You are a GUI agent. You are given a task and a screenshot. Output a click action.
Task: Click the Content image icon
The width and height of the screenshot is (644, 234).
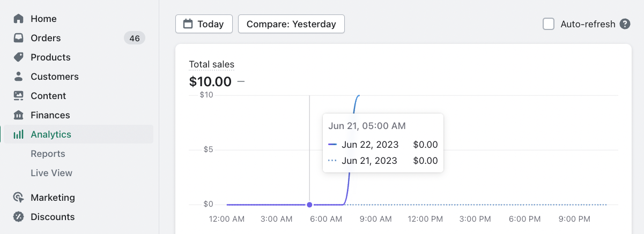pyautogui.click(x=19, y=96)
